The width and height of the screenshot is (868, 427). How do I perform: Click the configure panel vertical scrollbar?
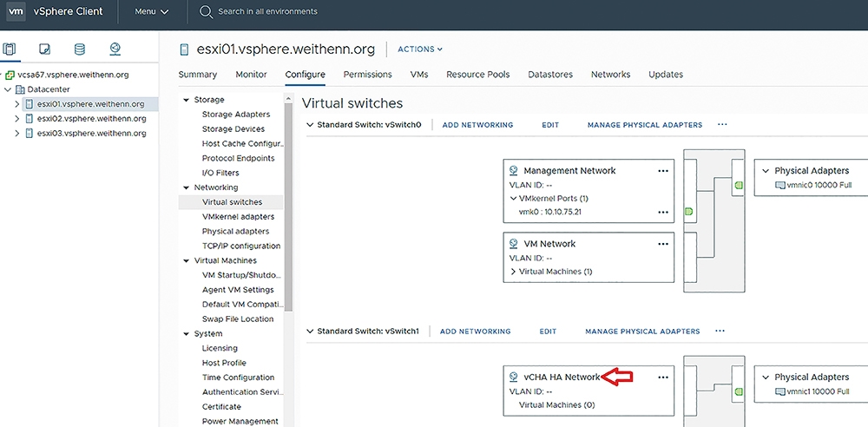[x=288, y=207]
